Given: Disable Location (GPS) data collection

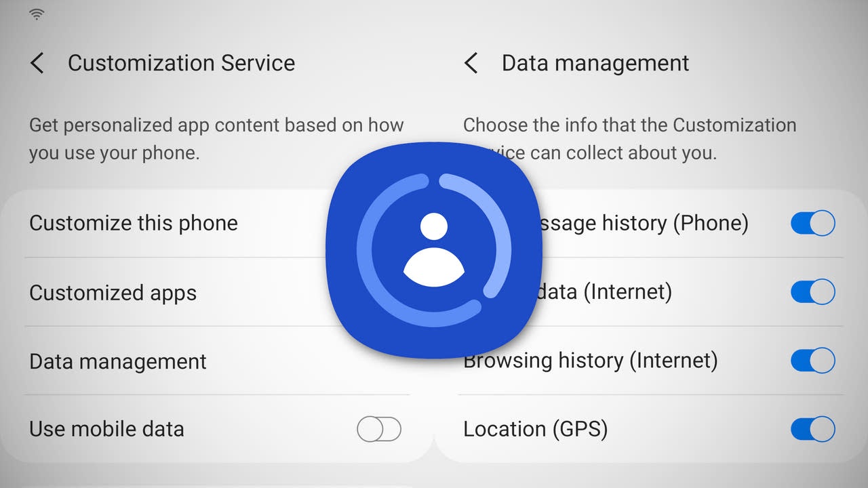Looking at the screenshot, I should [813, 430].
